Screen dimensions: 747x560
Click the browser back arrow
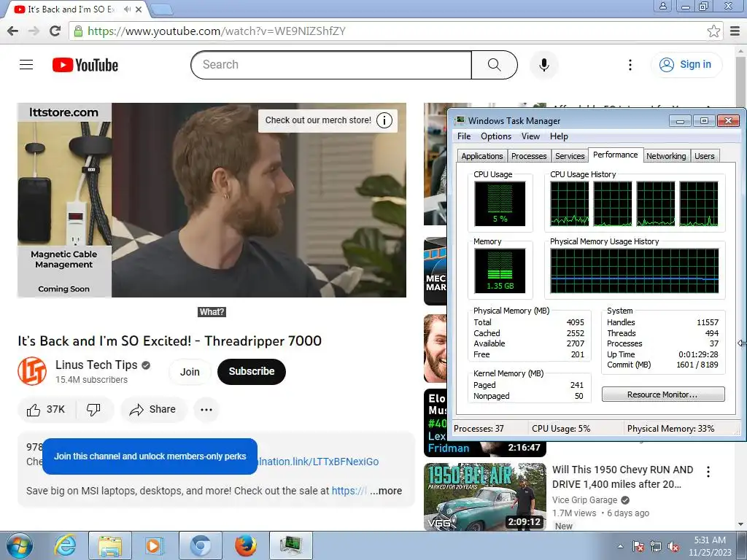click(x=13, y=31)
